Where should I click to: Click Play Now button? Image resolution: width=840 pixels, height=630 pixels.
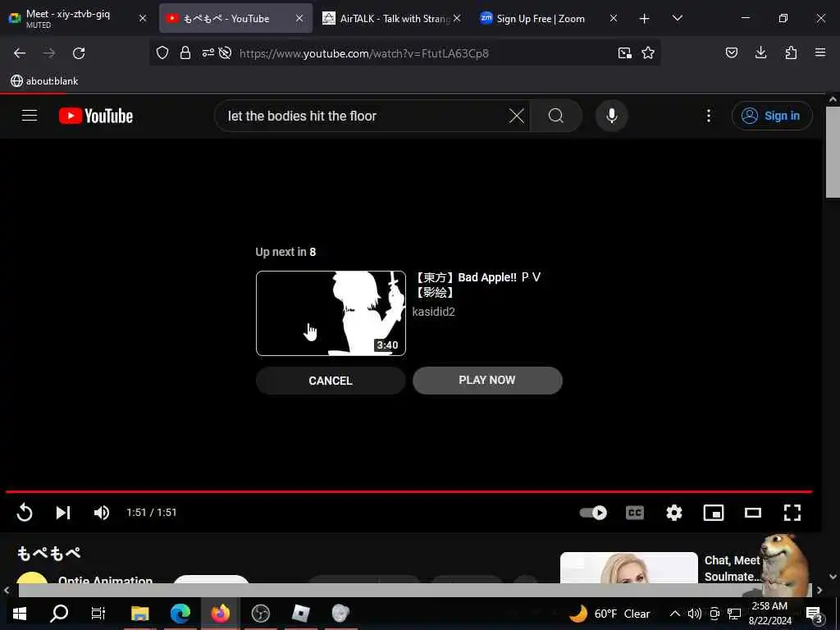(487, 381)
